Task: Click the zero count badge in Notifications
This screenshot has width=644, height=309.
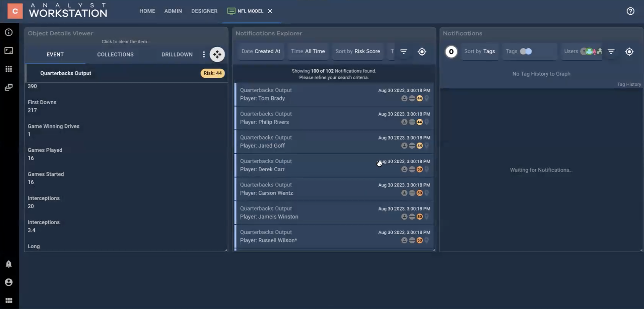Action: coord(451,51)
